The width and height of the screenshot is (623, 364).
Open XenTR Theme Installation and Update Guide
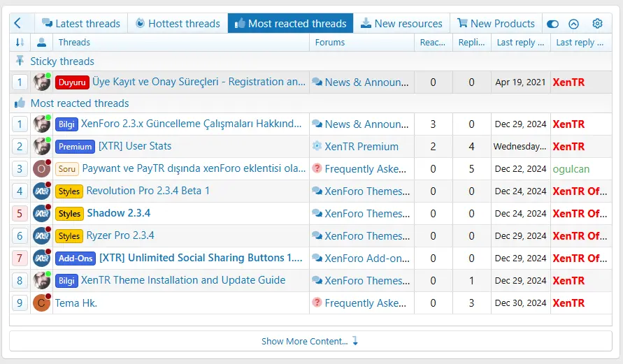click(x=183, y=280)
